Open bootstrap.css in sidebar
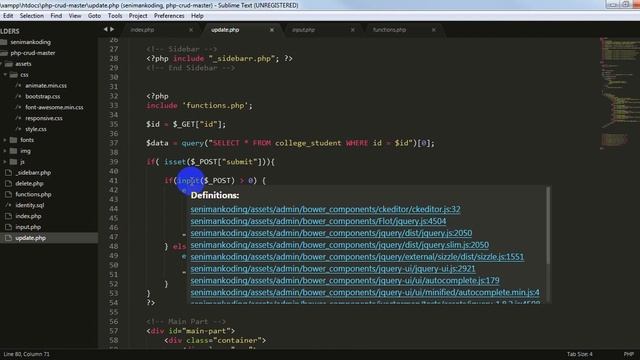 click(x=42, y=97)
